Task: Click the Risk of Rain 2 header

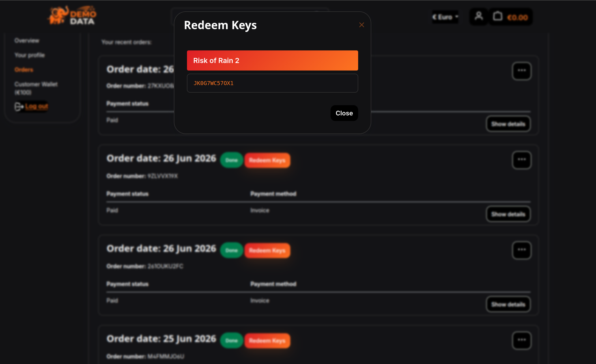Action: click(x=273, y=61)
